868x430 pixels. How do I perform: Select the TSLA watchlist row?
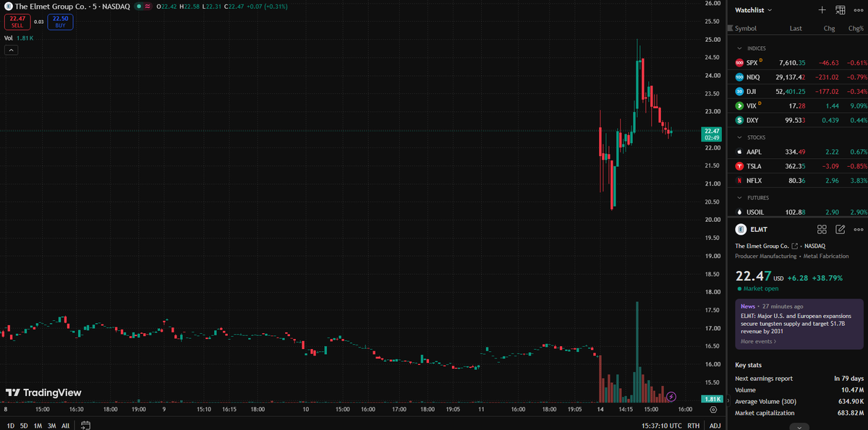click(797, 166)
